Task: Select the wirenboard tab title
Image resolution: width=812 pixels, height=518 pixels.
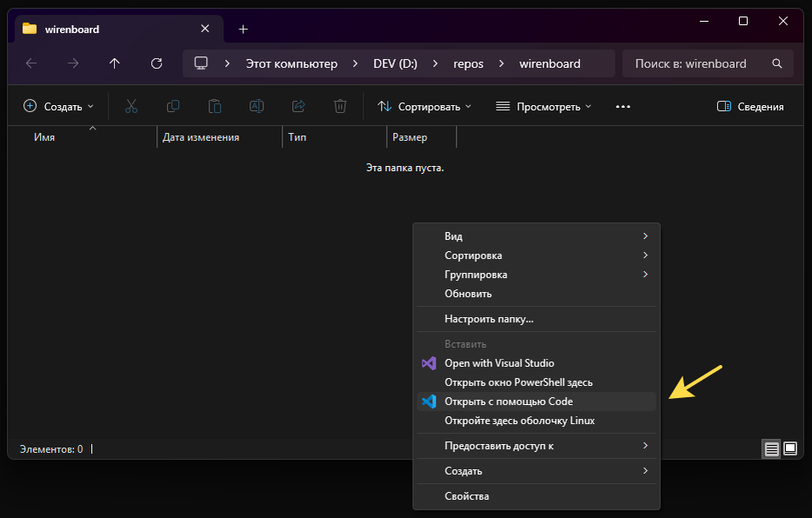Action: 72,30
